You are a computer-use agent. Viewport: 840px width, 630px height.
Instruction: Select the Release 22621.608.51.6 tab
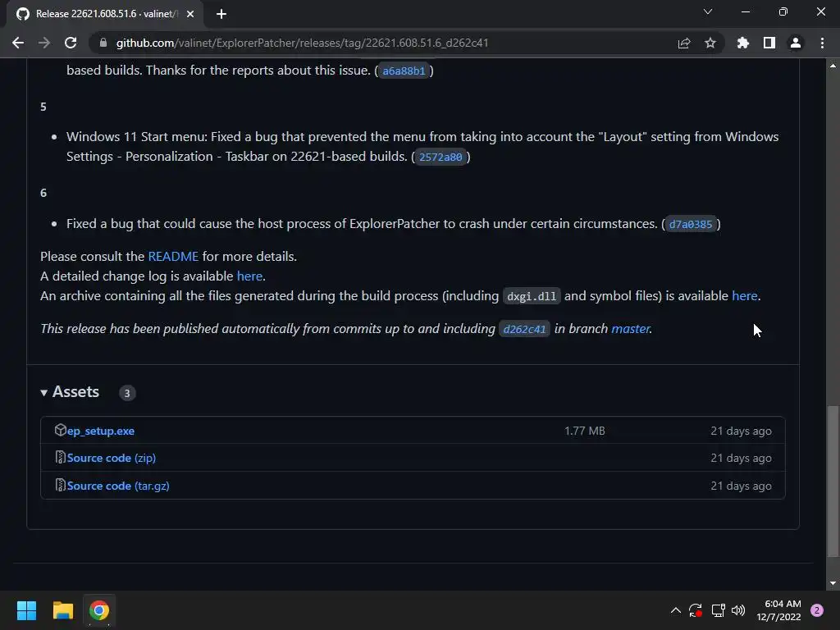(104, 14)
